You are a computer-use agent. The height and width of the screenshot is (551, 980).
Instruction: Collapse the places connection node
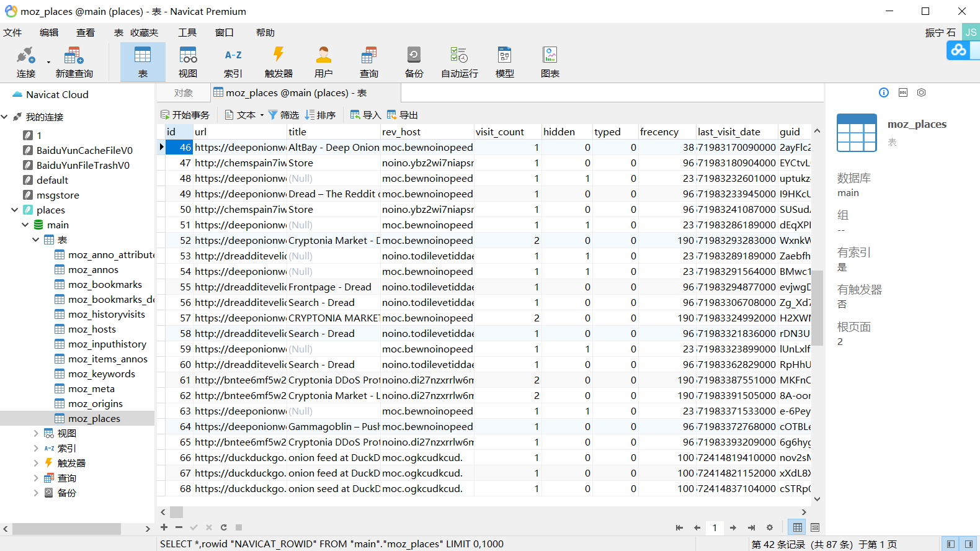[14, 210]
